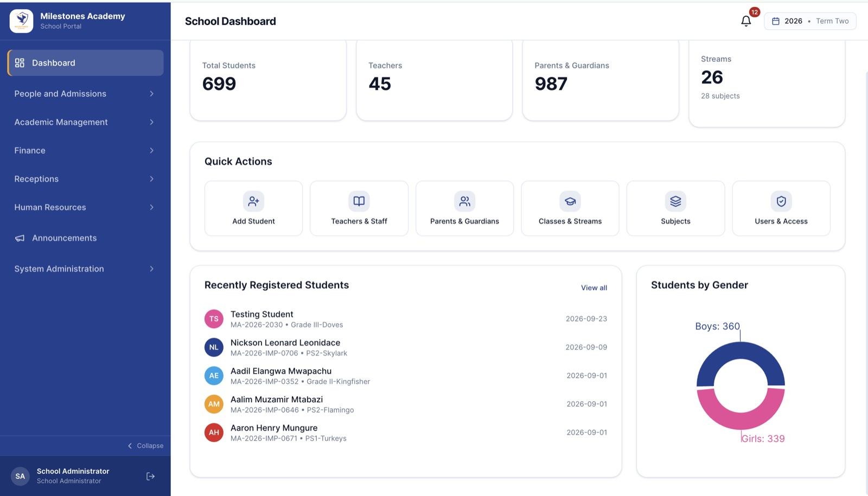
Task: Click View all recently registered students
Action: [594, 288]
